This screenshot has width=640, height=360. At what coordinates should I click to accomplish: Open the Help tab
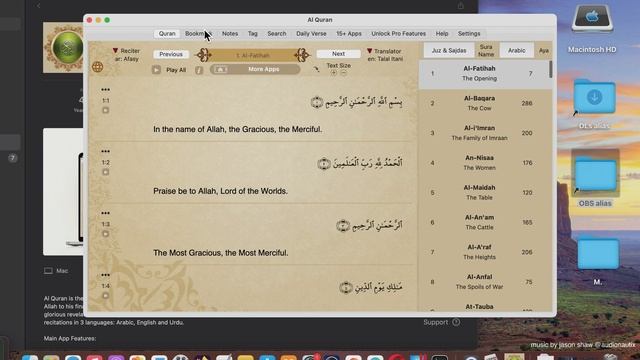tap(442, 33)
